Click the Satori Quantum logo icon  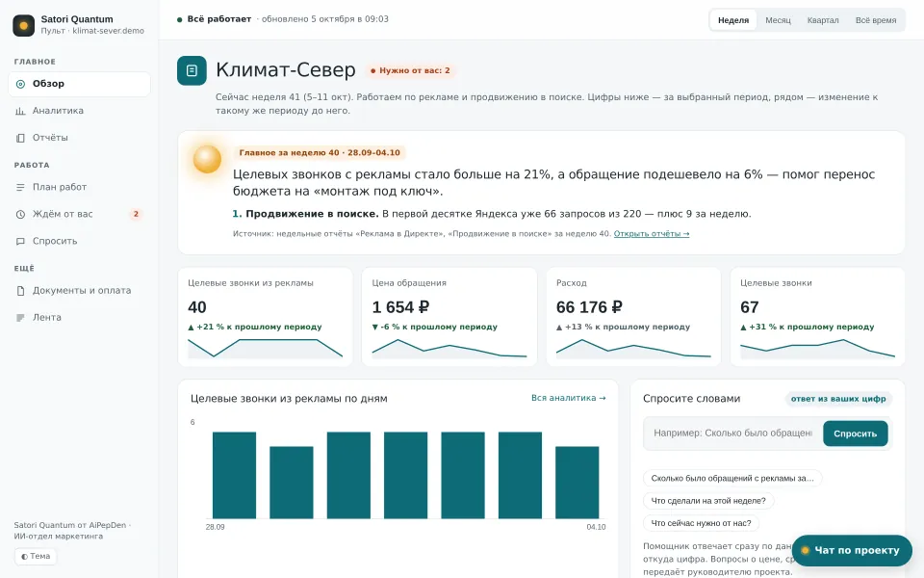23,25
